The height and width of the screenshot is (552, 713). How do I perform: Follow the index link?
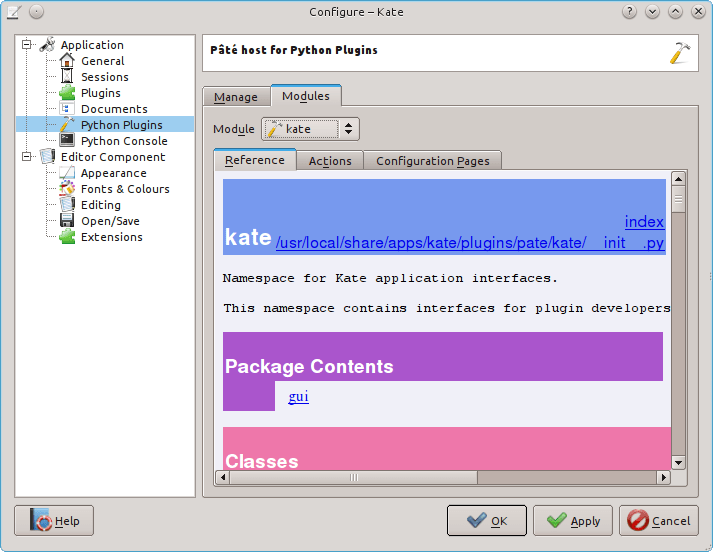pos(644,222)
